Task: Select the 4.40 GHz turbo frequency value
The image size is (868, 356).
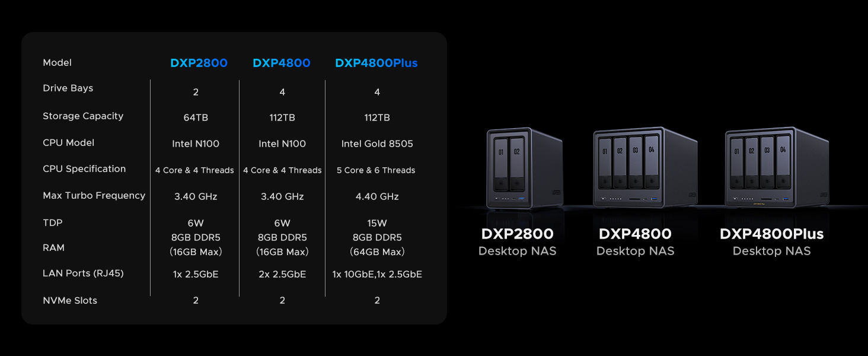Action: [x=377, y=196]
